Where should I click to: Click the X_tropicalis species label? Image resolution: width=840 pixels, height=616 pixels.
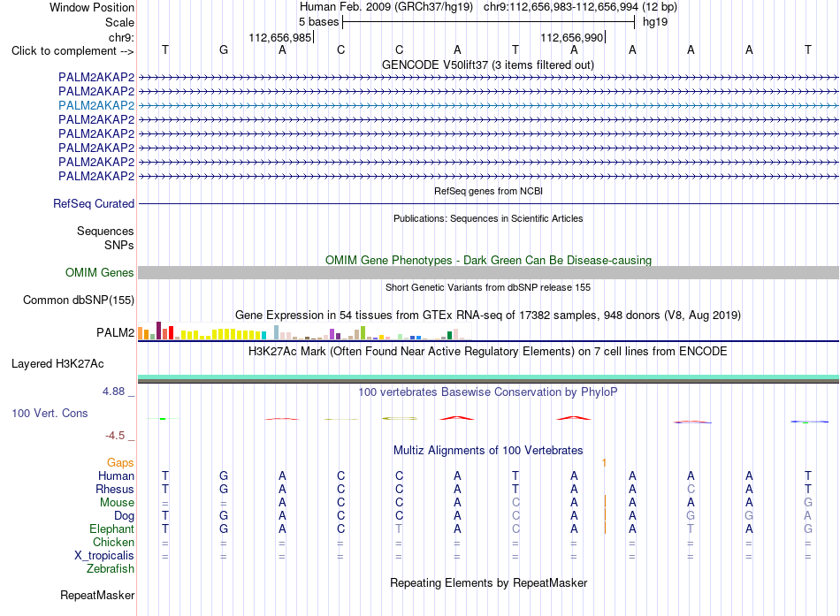[104, 556]
